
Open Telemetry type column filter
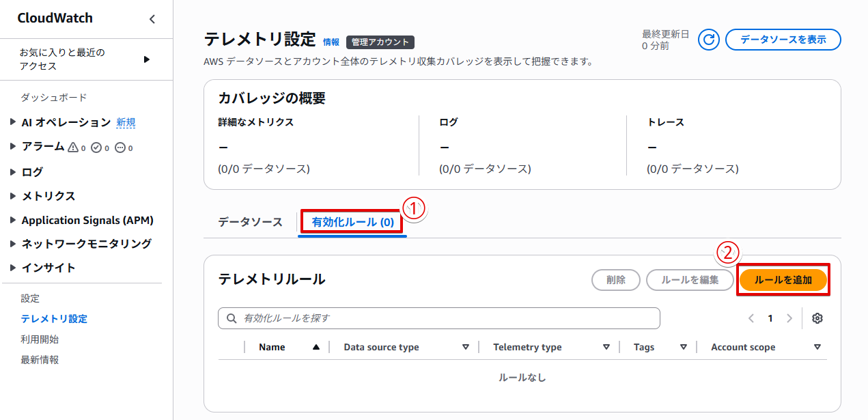tap(606, 347)
